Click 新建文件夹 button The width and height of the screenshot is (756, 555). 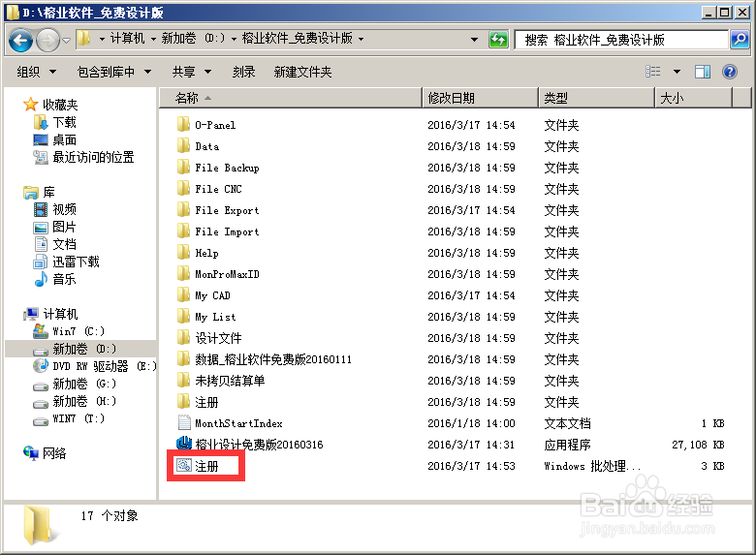pyautogui.click(x=302, y=72)
